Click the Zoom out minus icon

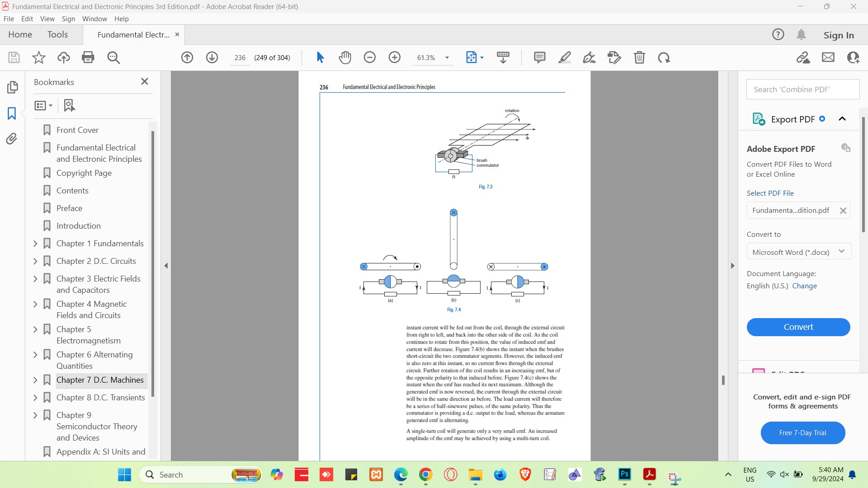(370, 57)
